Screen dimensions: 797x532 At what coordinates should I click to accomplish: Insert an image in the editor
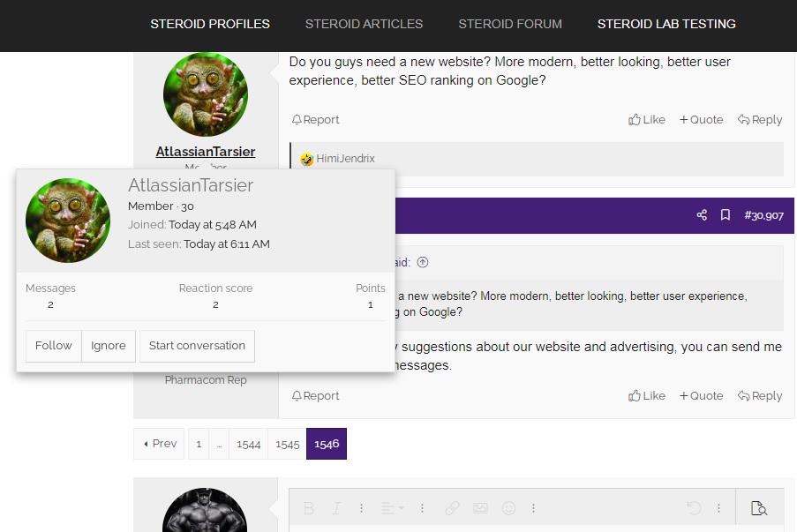click(x=480, y=508)
